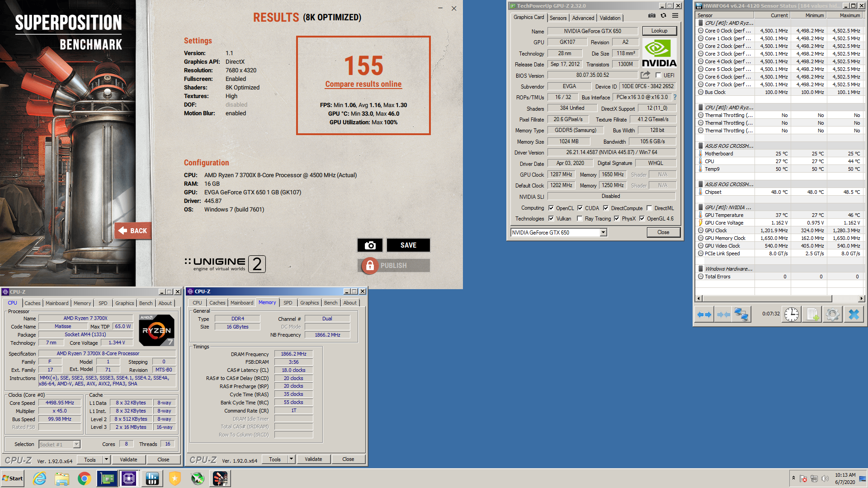The image size is (868, 488).
Task: Click SAVE in Superposition results
Action: (x=408, y=245)
